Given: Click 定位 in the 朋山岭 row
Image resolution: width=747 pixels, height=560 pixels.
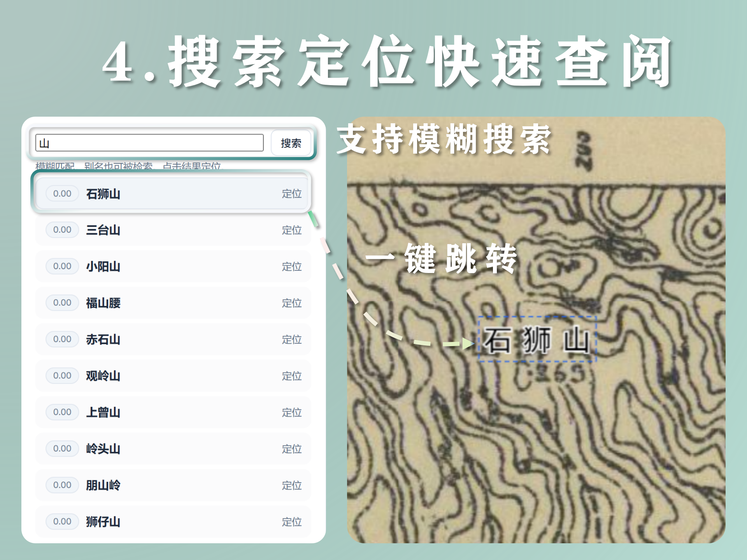Looking at the screenshot, I should (x=292, y=485).
